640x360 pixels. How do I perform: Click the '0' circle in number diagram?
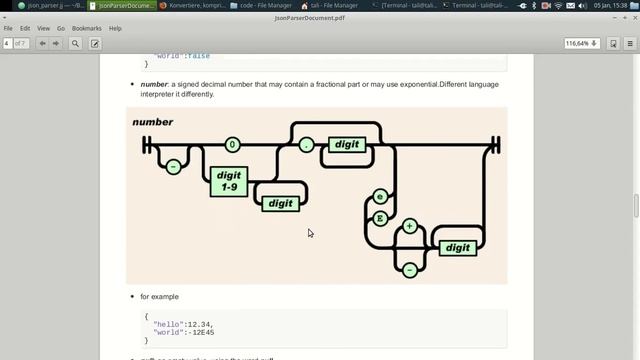click(232, 144)
